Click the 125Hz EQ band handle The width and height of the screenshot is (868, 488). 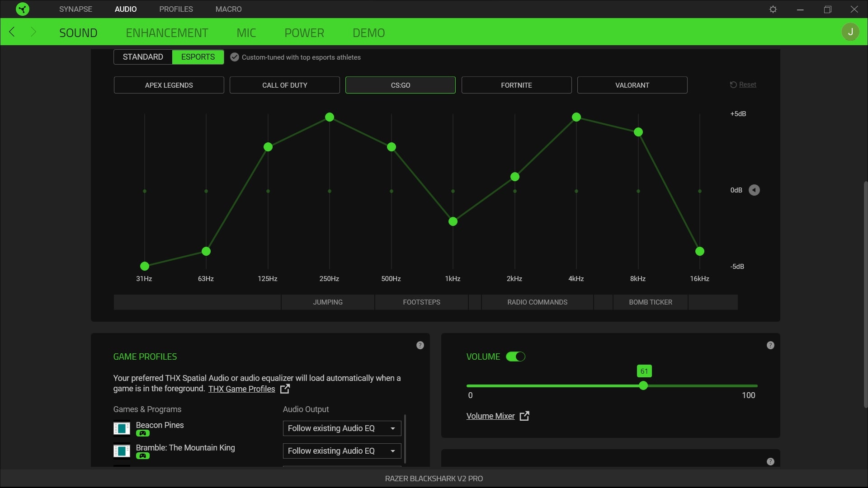(268, 147)
